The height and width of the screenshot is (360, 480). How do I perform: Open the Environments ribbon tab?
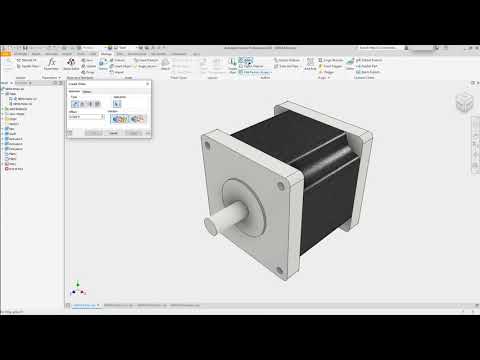[137, 54]
